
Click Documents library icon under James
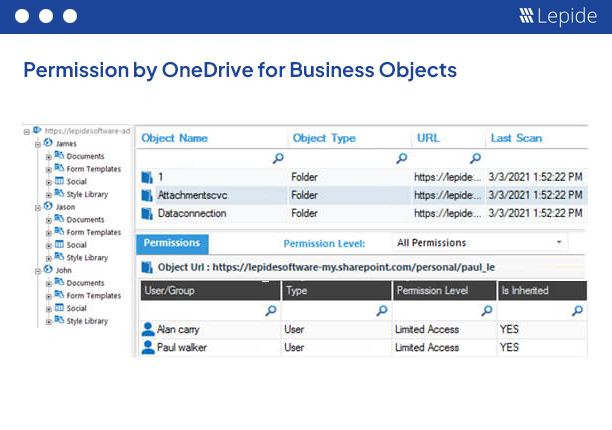click(x=59, y=155)
